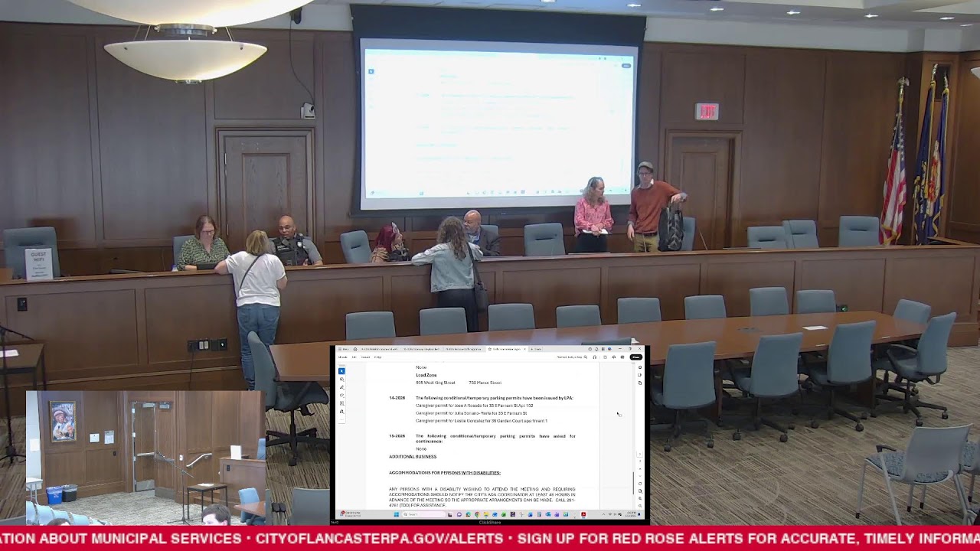Viewport: 980px width, 551px height.
Task: Click the rotate page icon
Action: click(640, 484)
